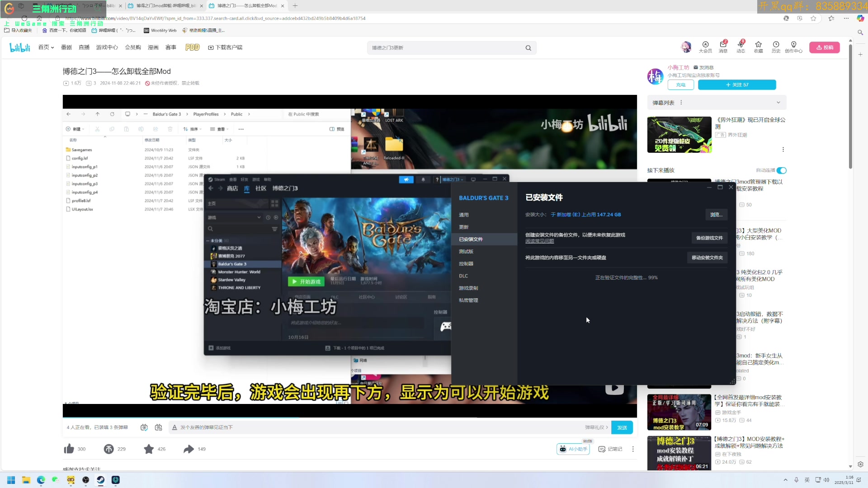Open the 番剧 navigation link
Screen dimensions: 868x488
click(x=66, y=47)
